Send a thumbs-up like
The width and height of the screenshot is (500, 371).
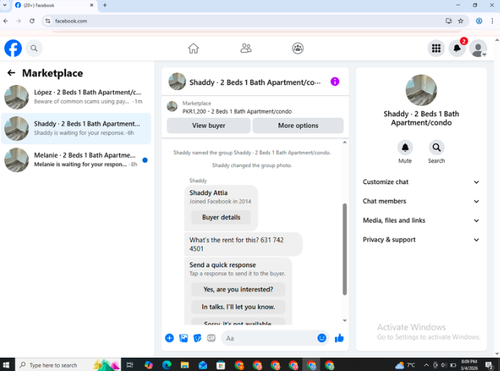click(x=339, y=338)
